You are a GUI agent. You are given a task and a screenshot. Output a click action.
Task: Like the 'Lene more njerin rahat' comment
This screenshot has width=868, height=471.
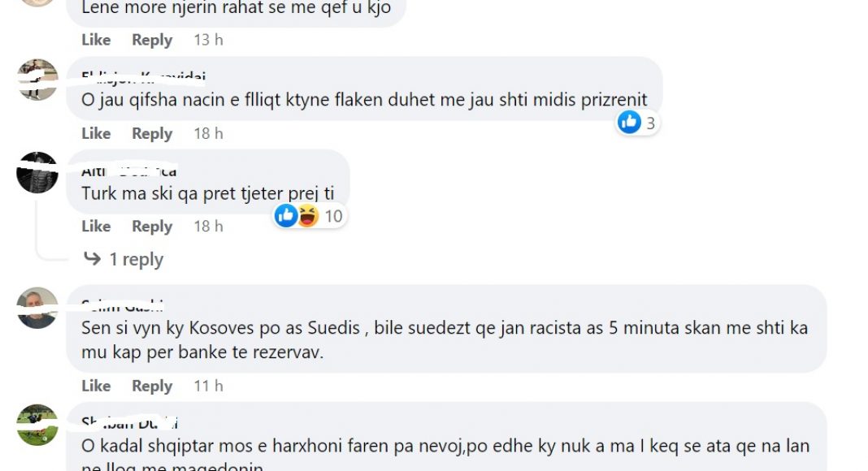[96, 40]
